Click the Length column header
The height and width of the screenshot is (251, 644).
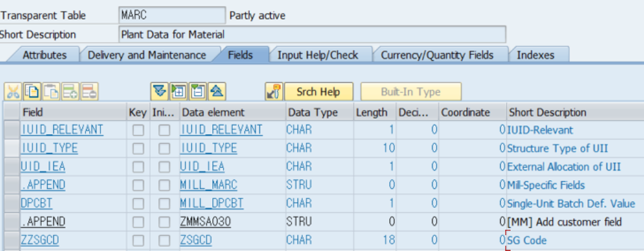click(375, 112)
